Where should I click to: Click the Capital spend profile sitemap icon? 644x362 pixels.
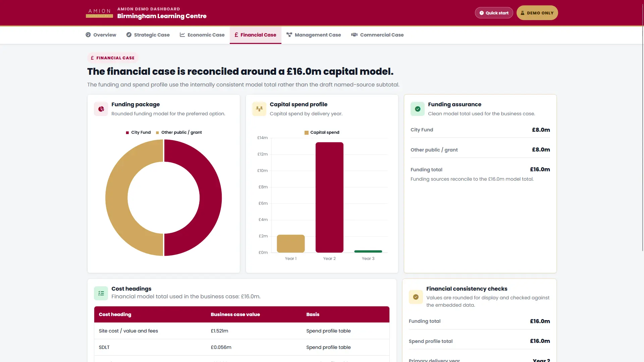[x=259, y=109]
